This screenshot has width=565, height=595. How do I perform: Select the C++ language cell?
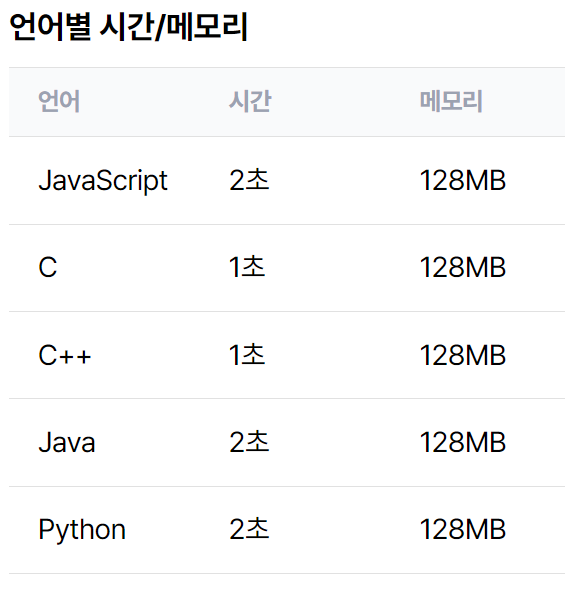[x=65, y=356]
